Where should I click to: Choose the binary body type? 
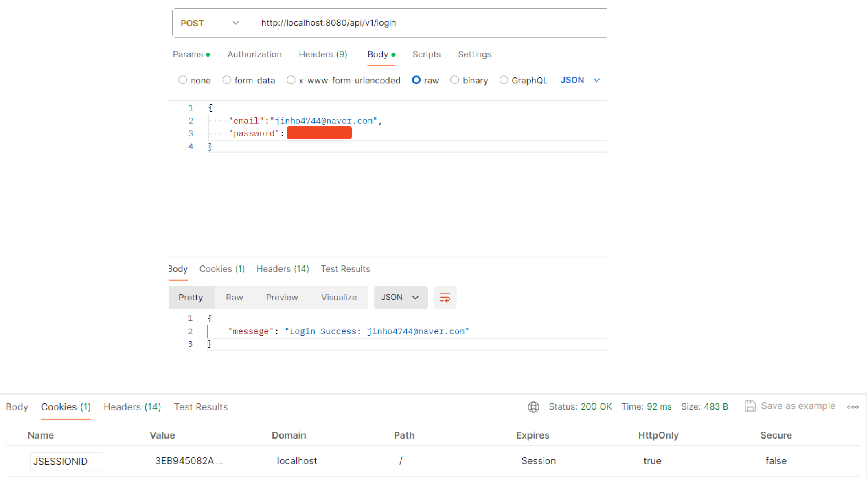pyautogui.click(x=454, y=80)
